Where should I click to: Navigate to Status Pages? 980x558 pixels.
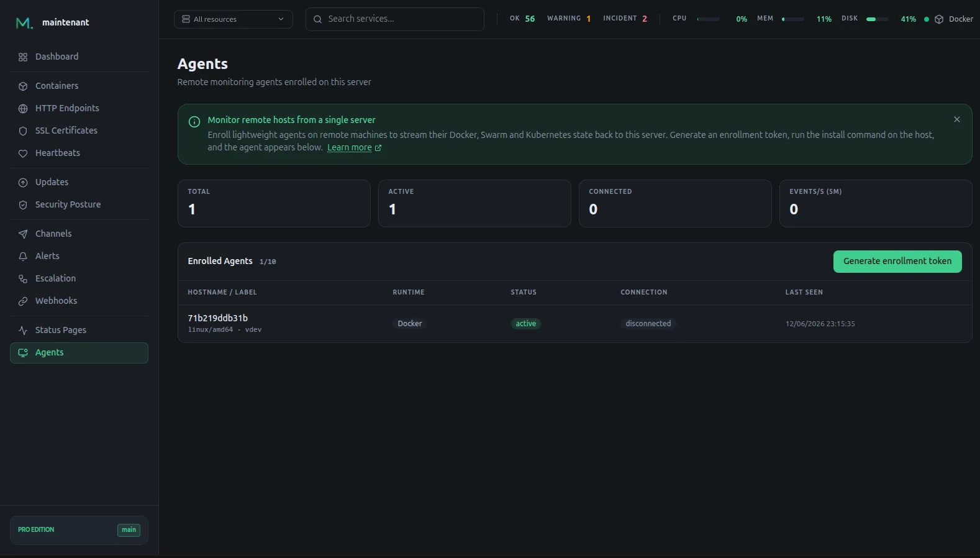pyautogui.click(x=79, y=330)
